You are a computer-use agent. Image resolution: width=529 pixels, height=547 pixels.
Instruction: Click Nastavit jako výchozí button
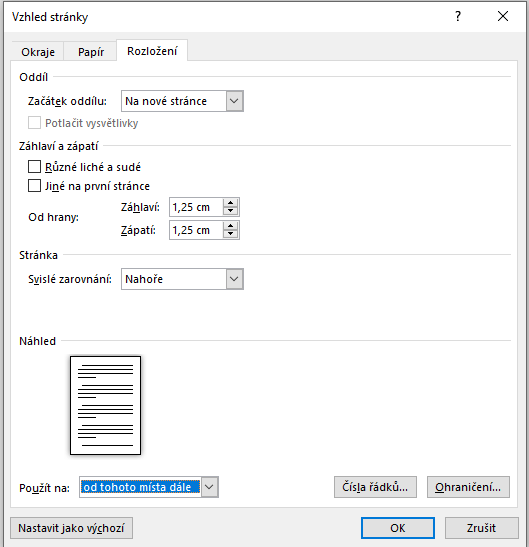pyautogui.click(x=72, y=528)
